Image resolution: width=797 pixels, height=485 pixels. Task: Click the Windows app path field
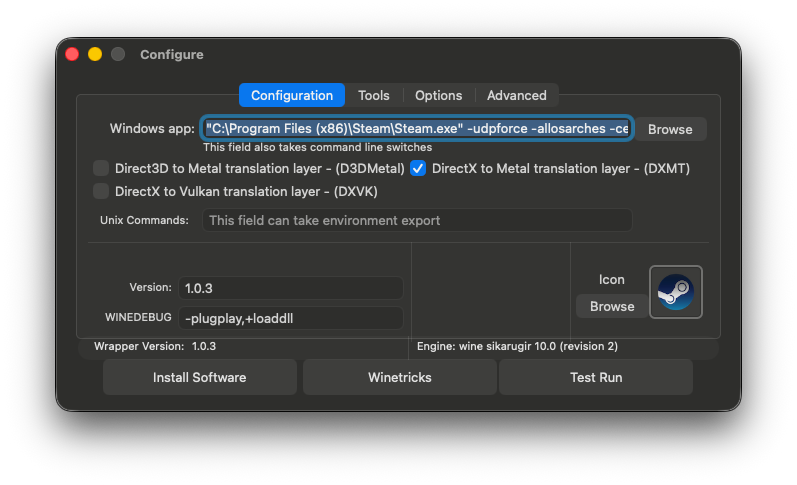(x=417, y=129)
